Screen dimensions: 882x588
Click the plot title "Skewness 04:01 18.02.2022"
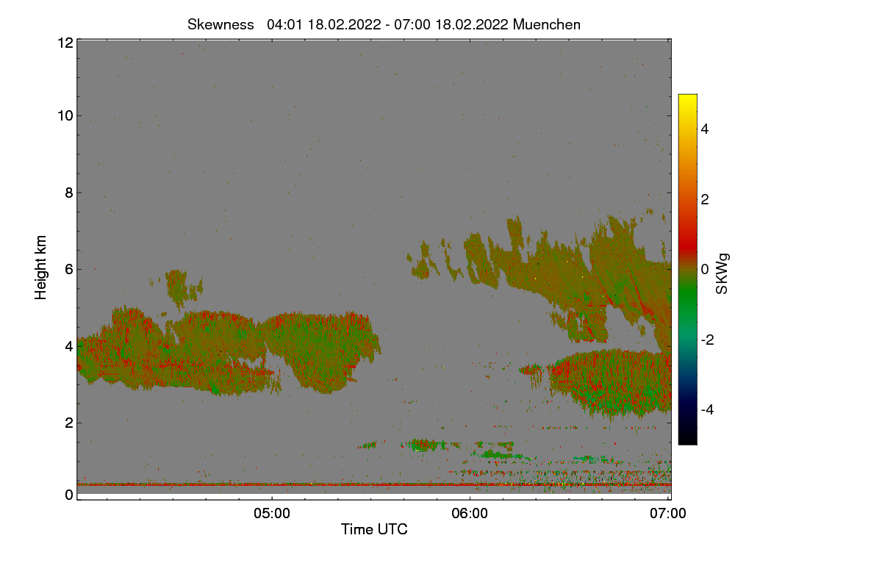click(x=384, y=24)
